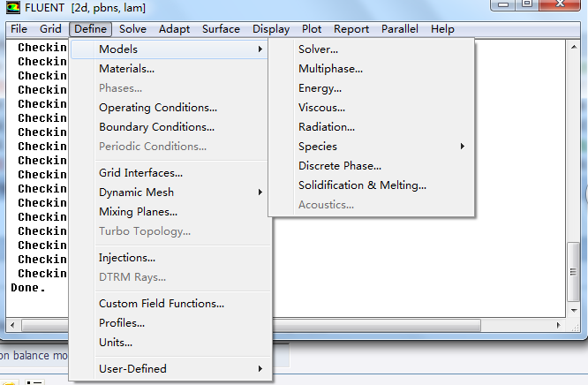
Task: Click console scrollbar up arrow
Action: coord(574,47)
